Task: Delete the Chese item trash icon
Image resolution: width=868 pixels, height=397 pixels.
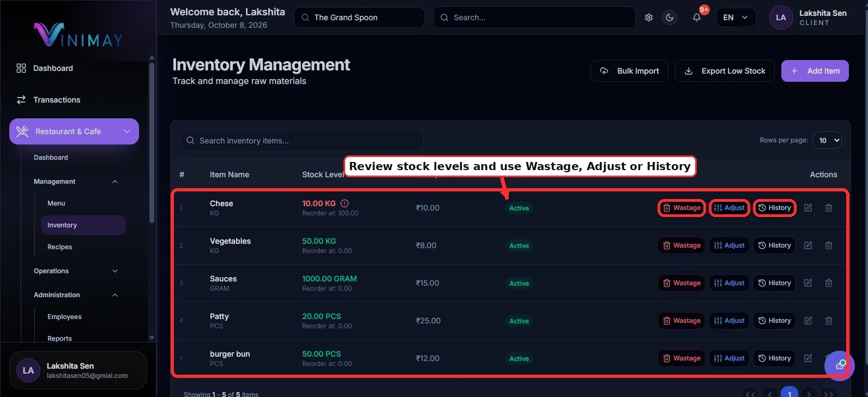Action: 829,208
